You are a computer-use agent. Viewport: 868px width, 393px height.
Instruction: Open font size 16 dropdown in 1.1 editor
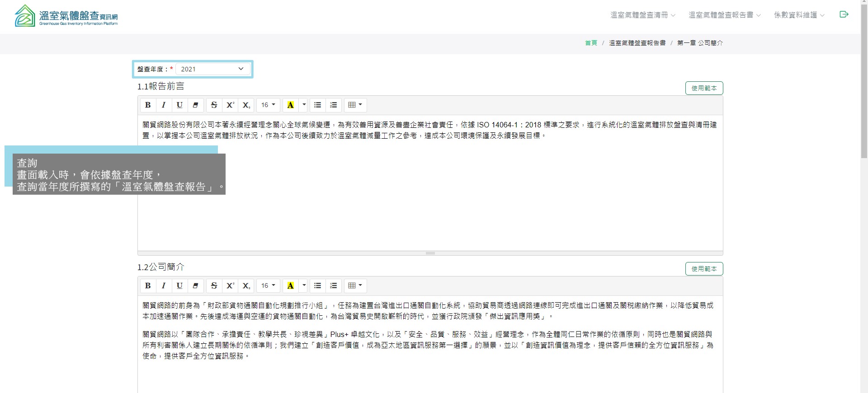click(268, 105)
